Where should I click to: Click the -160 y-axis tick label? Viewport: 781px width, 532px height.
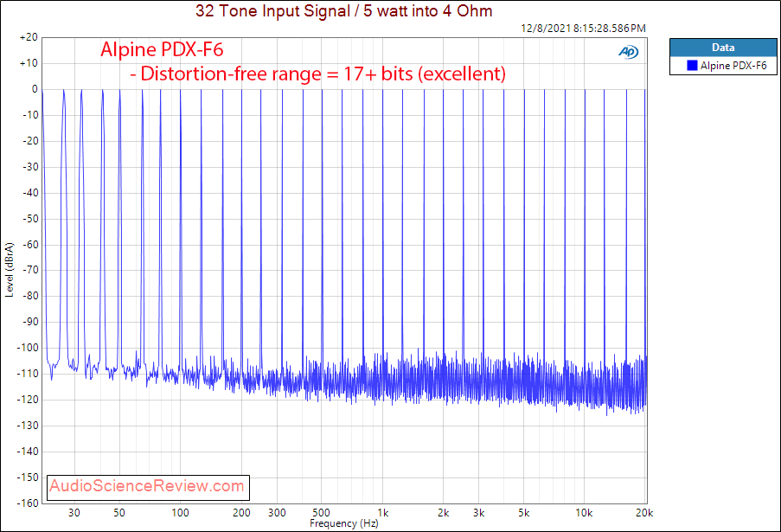click(x=28, y=503)
